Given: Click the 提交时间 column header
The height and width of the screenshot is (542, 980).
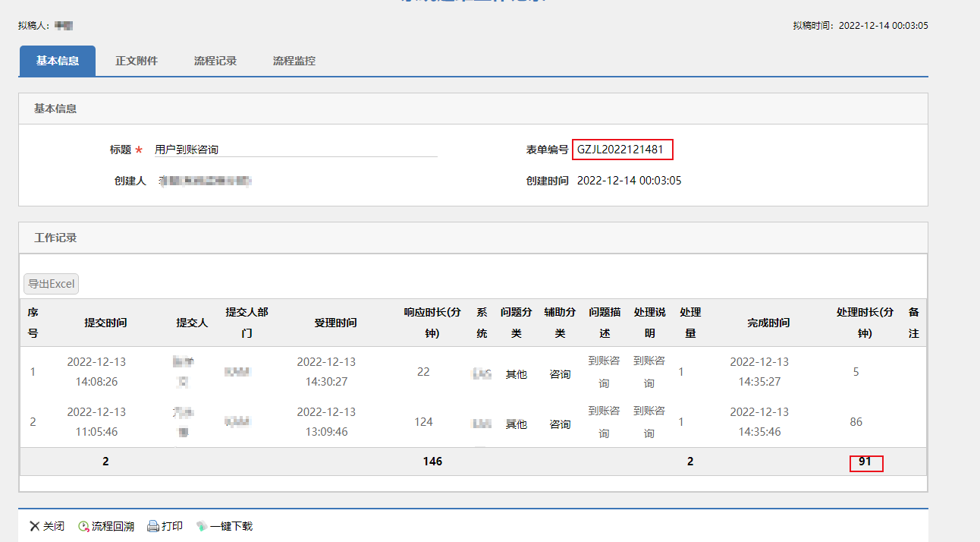Looking at the screenshot, I should 105,323.
